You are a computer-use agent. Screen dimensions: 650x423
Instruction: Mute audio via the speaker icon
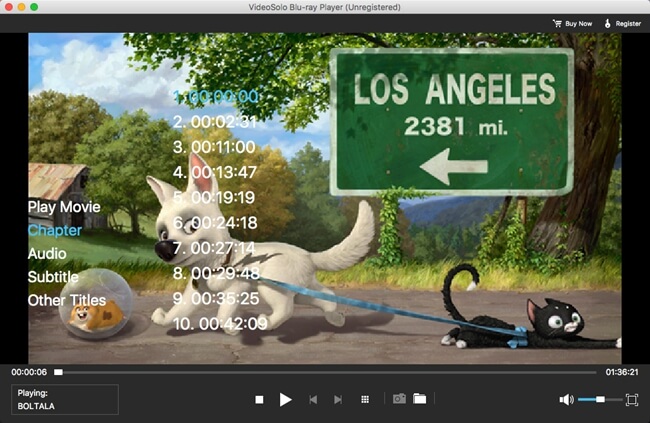pyautogui.click(x=566, y=399)
